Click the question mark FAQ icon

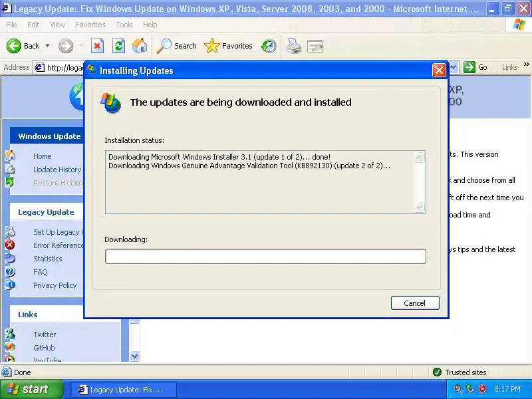tap(10, 271)
